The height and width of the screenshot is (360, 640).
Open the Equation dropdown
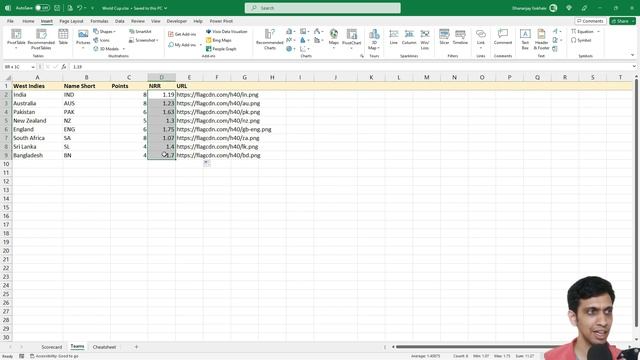tap(598, 31)
